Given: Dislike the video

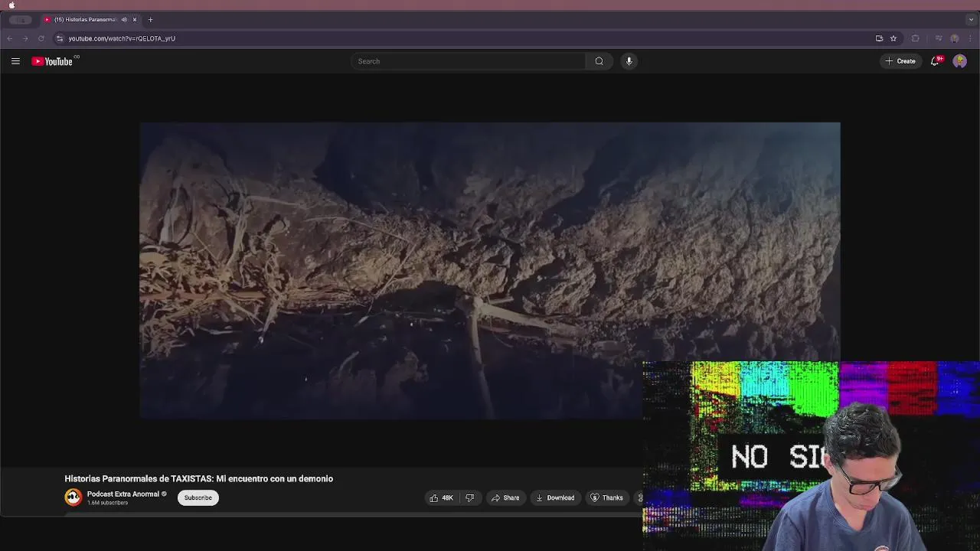Looking at the screenshot, I should 470,497.
